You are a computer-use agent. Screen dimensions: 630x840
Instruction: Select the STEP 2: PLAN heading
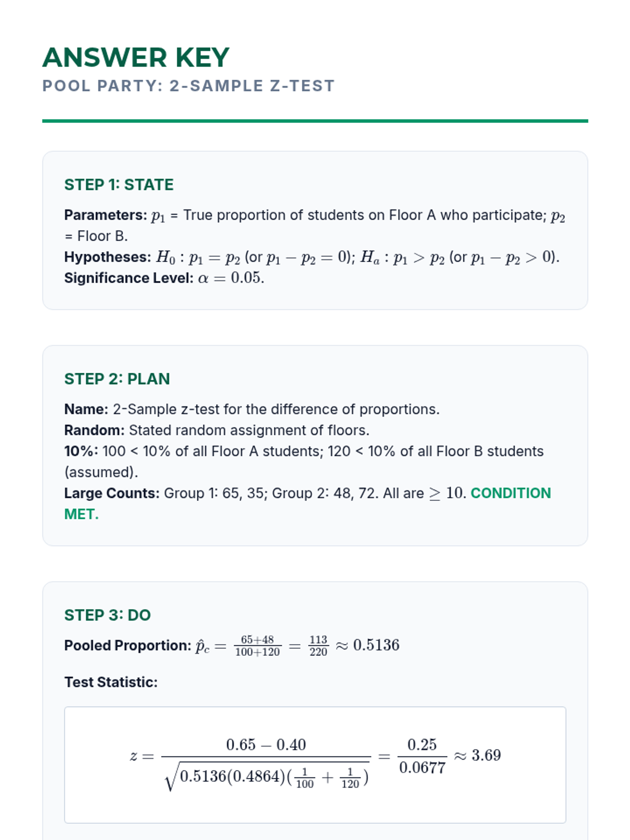pyautogui.click(x=117, y=379)
